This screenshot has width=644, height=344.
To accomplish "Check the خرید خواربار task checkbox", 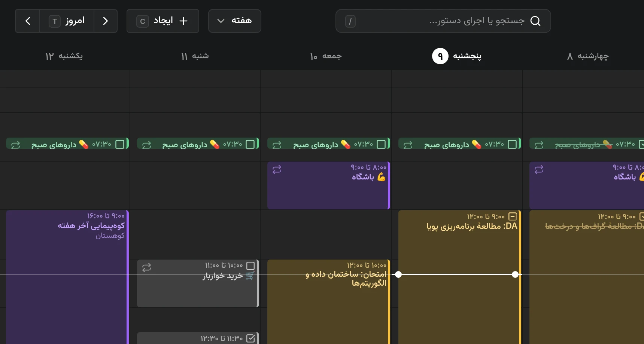I will 251,265.
